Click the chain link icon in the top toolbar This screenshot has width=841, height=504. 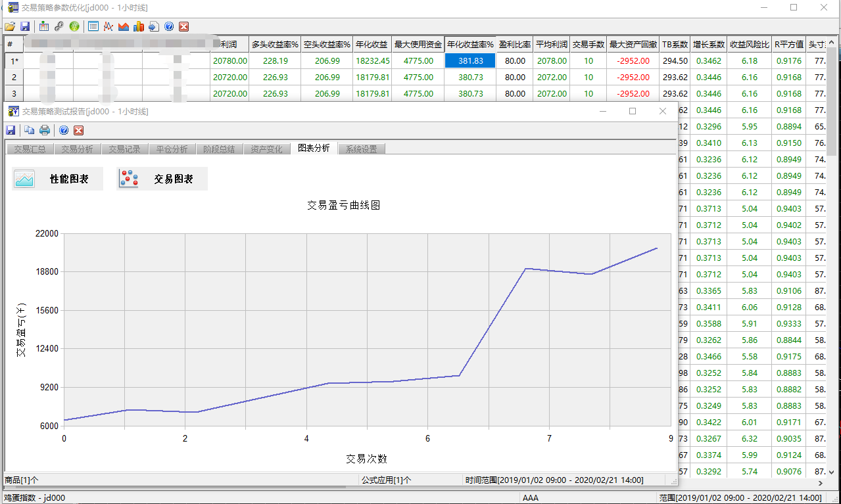(x=59, y=27)
